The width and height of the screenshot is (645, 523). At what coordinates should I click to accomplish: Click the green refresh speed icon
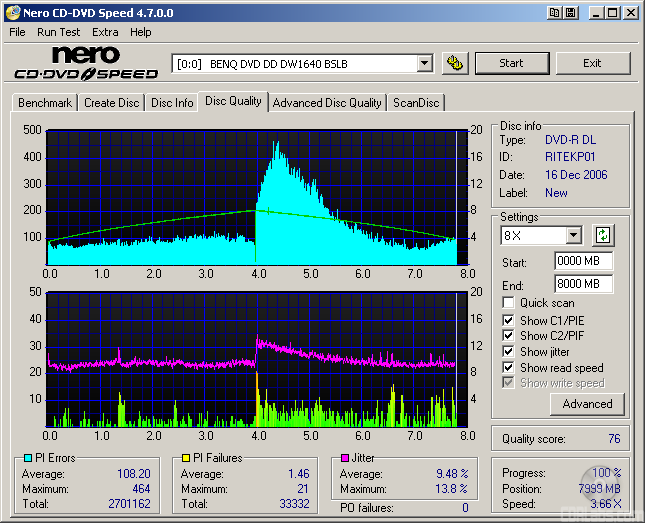point(602,236)
